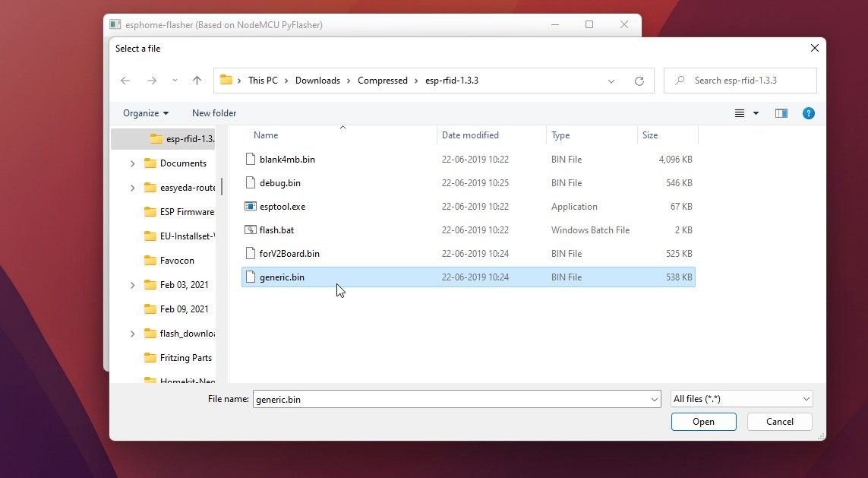
Task: Click the Windows Batch File type cell
Action: (x=590, y=230)
